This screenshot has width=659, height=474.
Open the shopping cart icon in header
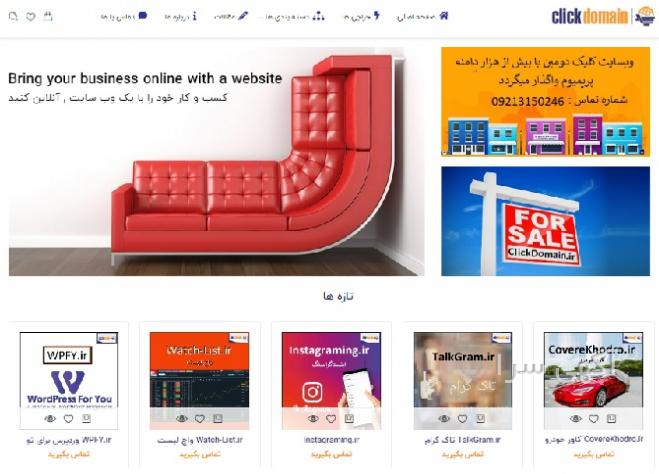48,16
